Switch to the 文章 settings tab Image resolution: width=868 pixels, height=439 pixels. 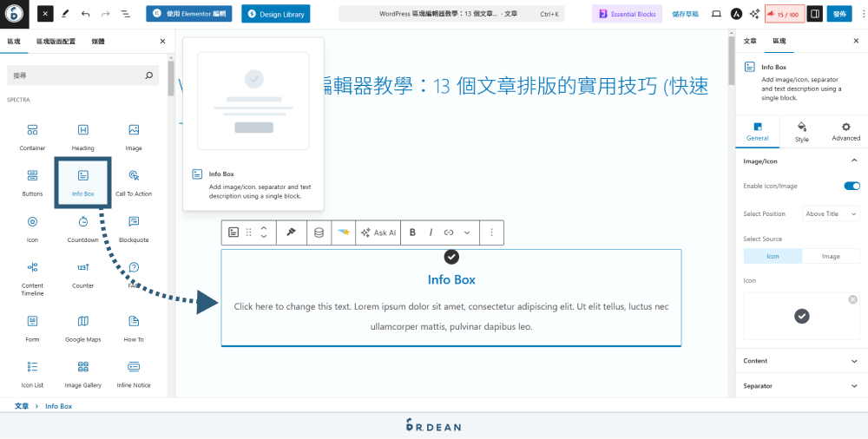pos(750,42)
